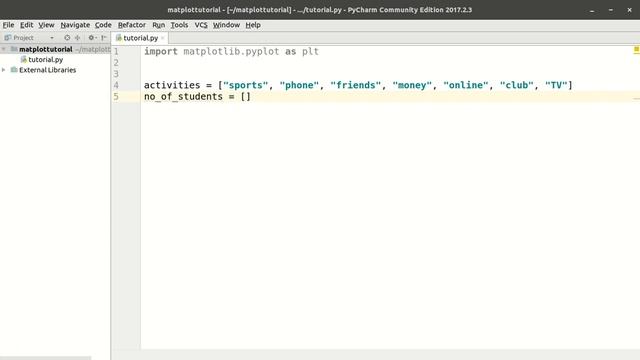This screenshot has width=640, height=360.
Task: Click the yellow inspection indicator in the top-right of the editor
Action: (x=636, y=49)
